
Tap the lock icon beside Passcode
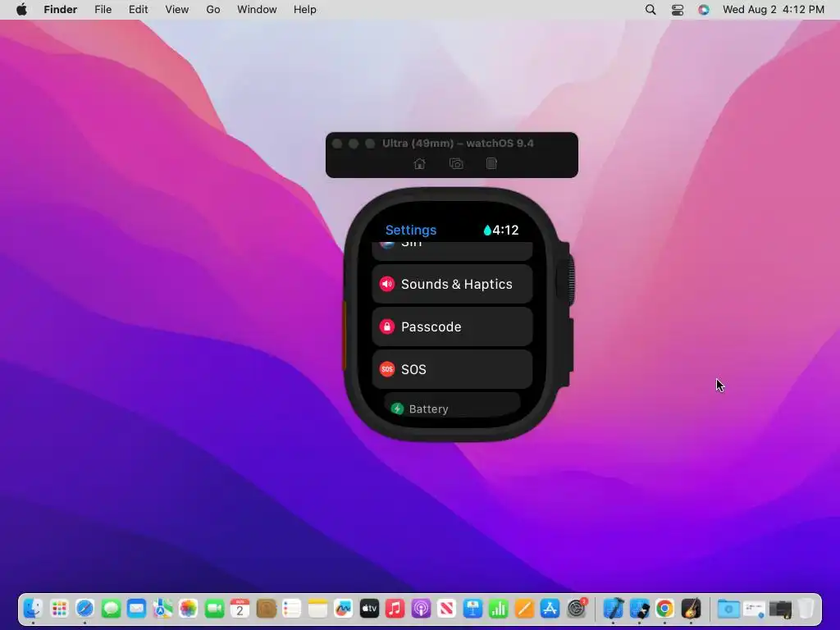pos(387,326)
